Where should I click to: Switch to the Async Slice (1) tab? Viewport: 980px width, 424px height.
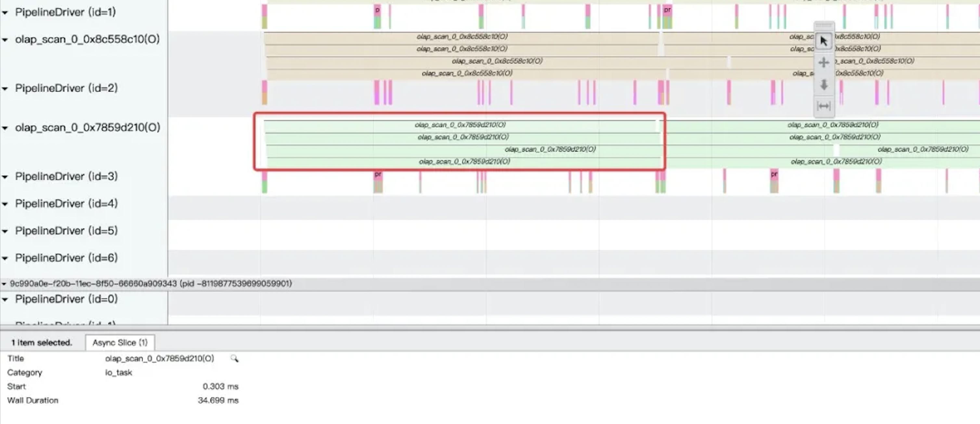pos(120,342)
